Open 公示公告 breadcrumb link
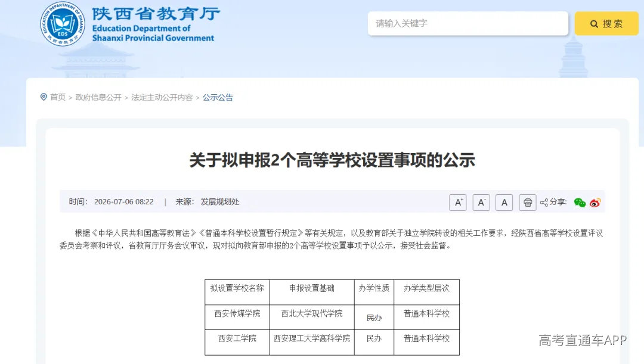The height and width of the screenshot is (364, 644). tap(218, 97)
